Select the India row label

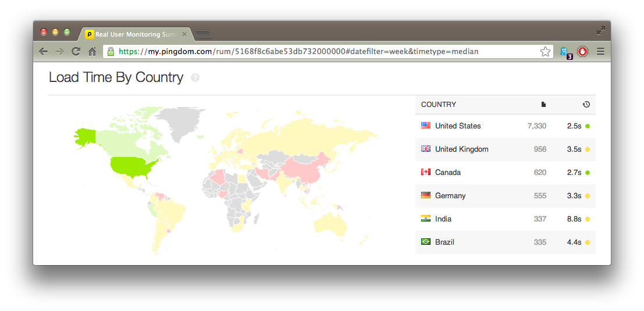[443, 219]
